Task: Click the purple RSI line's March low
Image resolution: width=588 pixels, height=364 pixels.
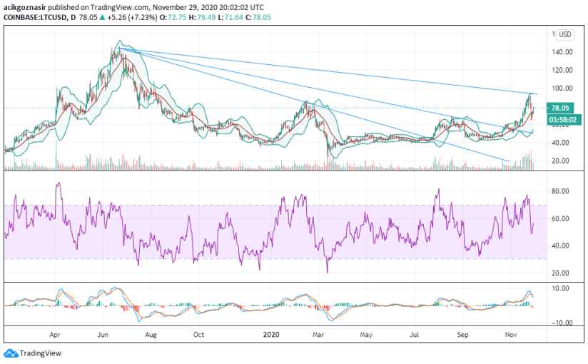Action: (x=327, y=271)
